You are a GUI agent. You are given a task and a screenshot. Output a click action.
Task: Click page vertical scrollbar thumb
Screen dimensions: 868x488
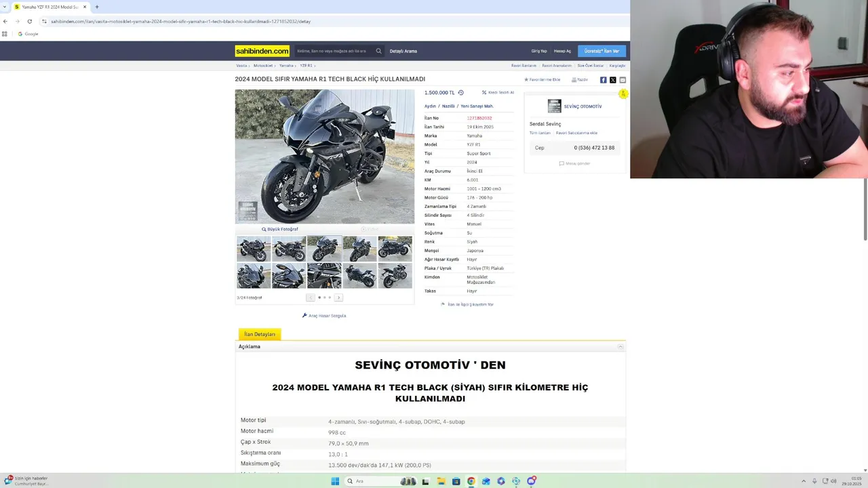865,209
